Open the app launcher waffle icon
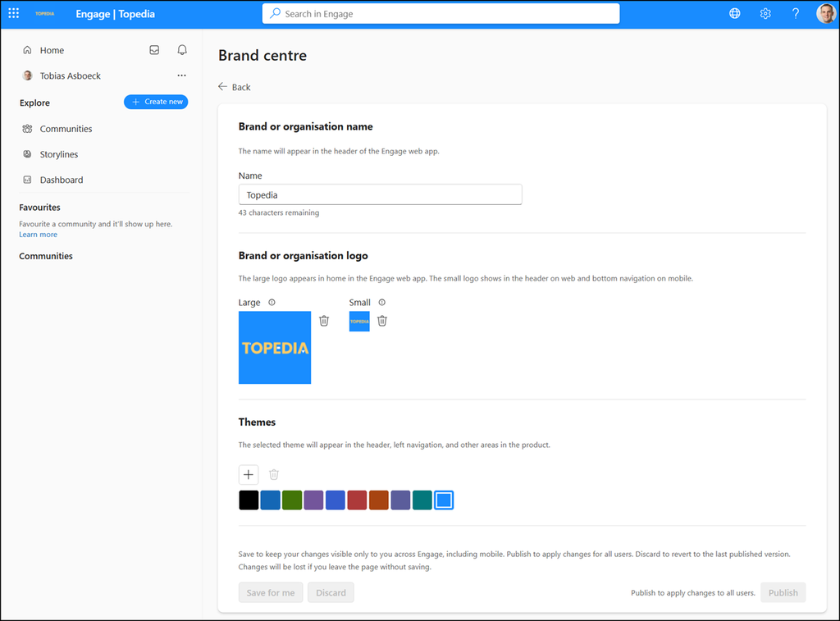Viewport: 840px width, 621px height. 14,13
